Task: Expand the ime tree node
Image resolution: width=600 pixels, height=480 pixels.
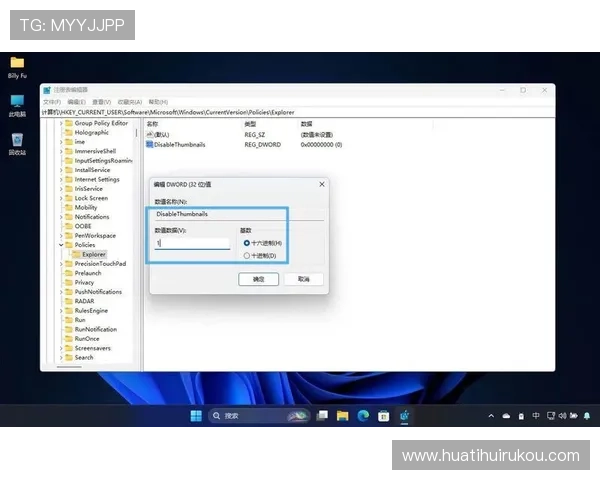Action: 61,142
